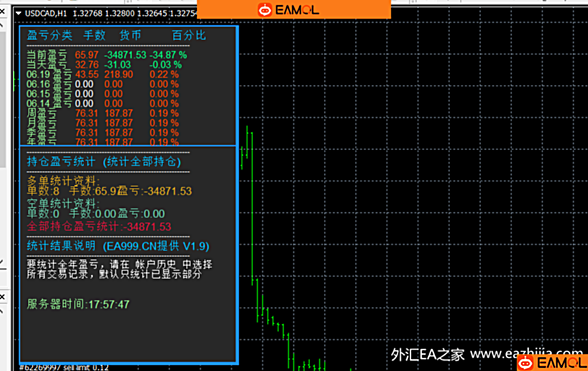
Task: Click the 手数 column header
Action: click(x=95, y=35)
